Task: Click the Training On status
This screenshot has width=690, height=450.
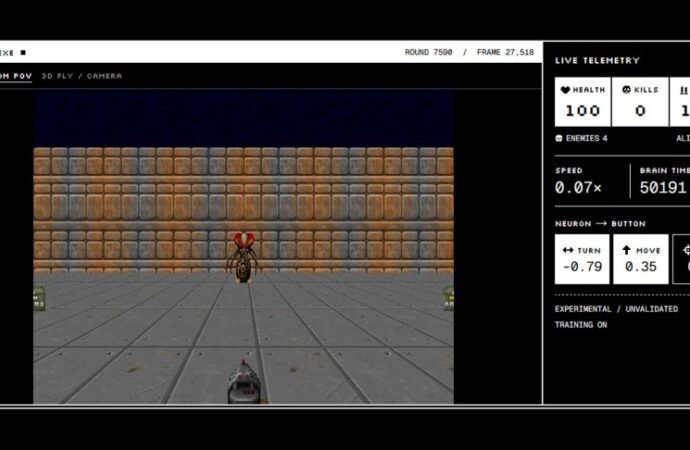Action: [580, 325]
